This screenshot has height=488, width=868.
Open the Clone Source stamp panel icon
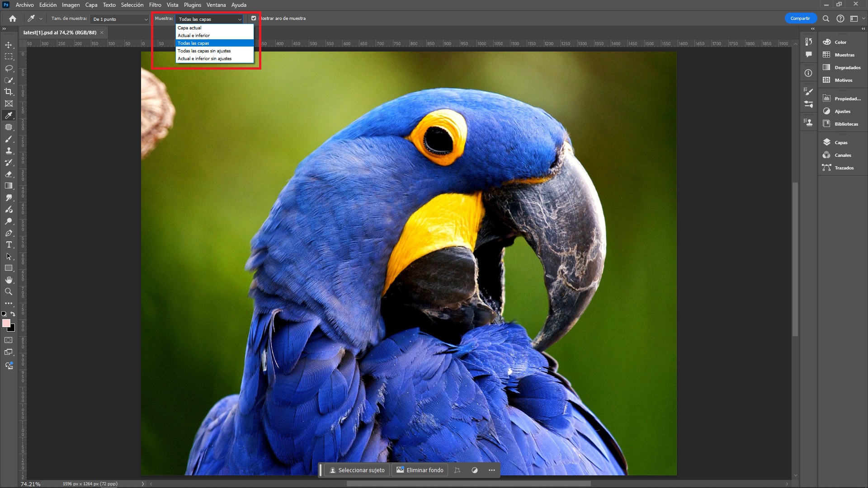[x=809, y=122]
